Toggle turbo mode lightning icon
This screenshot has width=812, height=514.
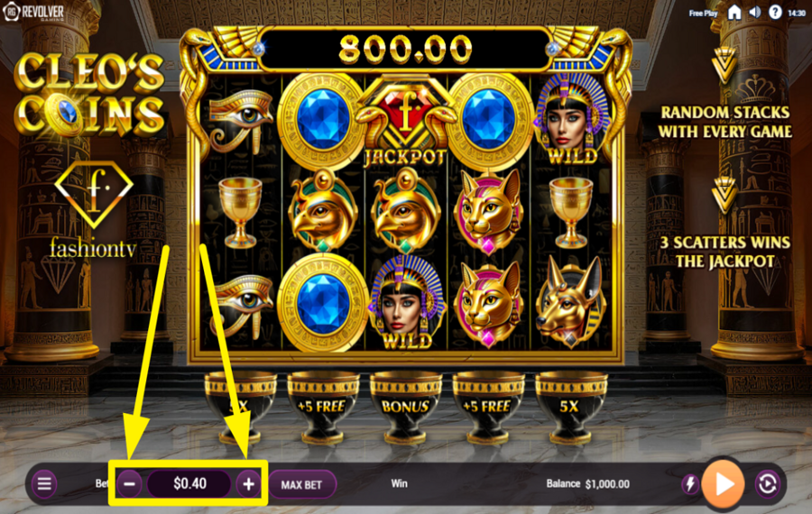click(690, 484)
